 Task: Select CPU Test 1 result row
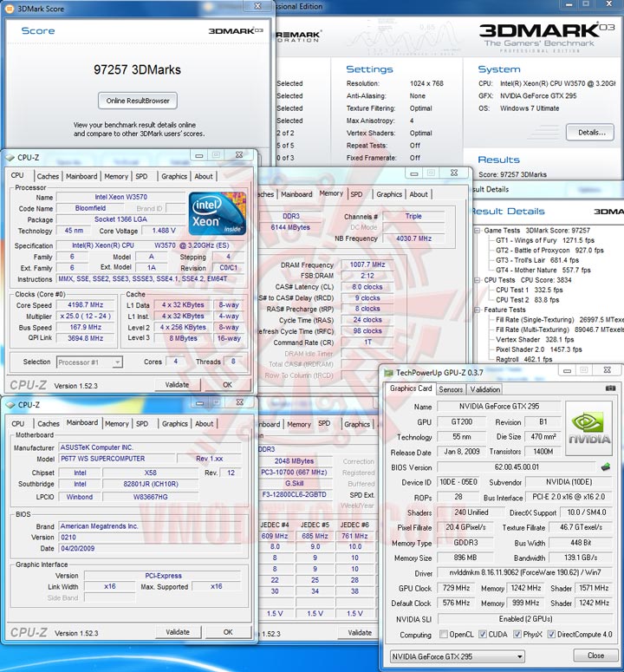click(530, 290)
